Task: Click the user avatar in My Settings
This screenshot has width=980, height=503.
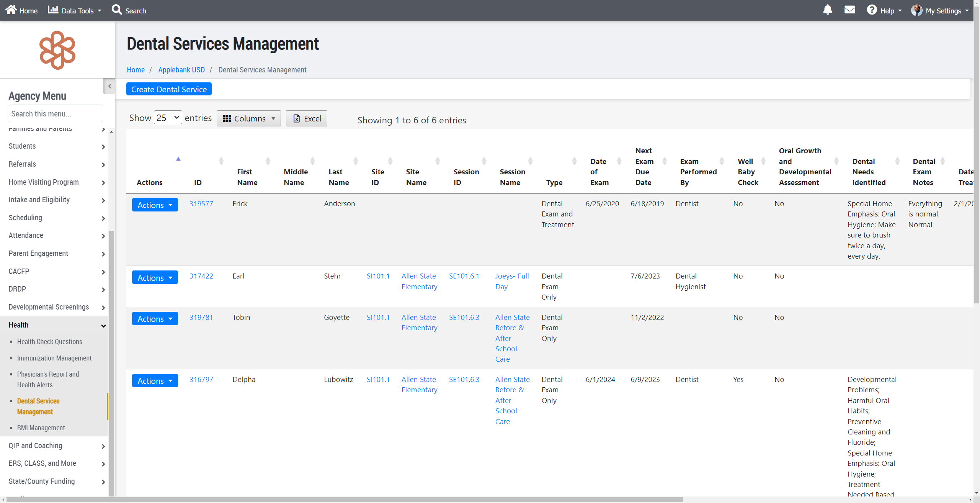Action: coord(916,10)
